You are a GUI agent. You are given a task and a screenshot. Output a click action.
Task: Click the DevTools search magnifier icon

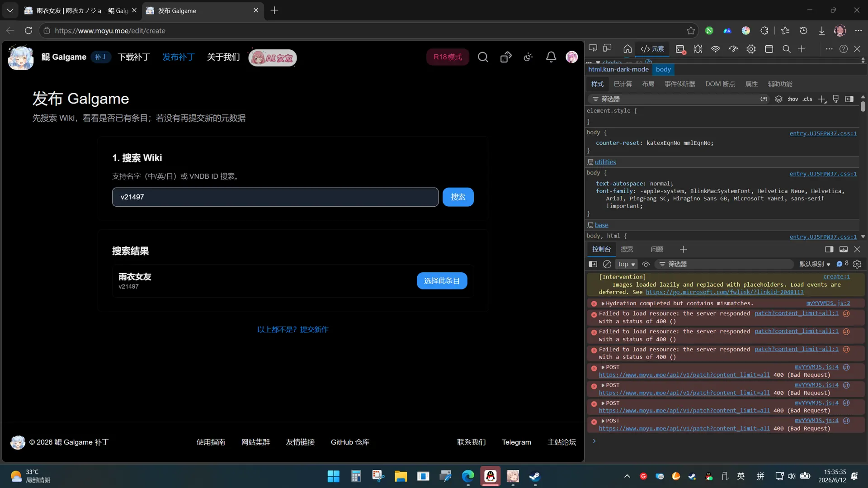(787, 49)
